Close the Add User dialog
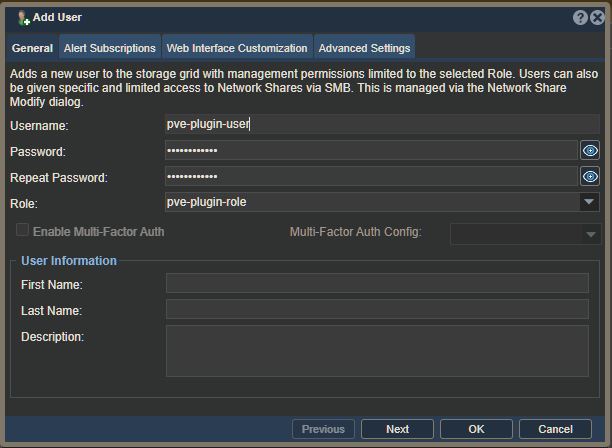The image size is (612, 448). [x=597, y=18]
